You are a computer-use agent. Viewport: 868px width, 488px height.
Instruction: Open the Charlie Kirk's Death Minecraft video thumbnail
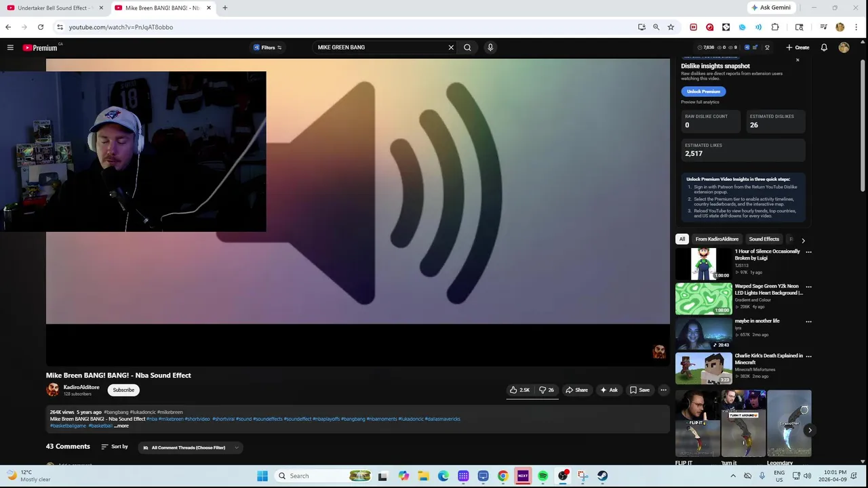[x=704, y=368]
